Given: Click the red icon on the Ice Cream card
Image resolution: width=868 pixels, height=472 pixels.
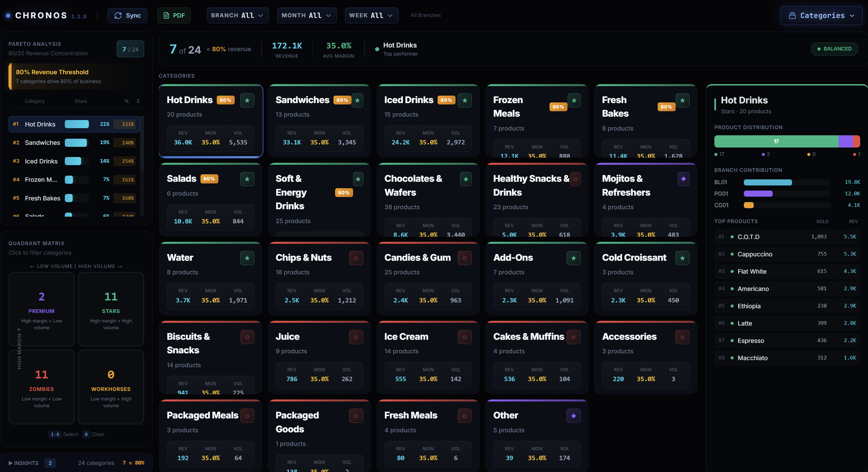Looking at the screenshot, I should click(464, 337).
